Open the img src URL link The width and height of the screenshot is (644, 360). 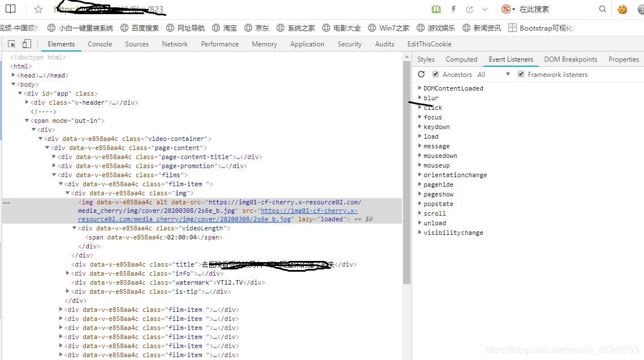click(x=308, y=211)
